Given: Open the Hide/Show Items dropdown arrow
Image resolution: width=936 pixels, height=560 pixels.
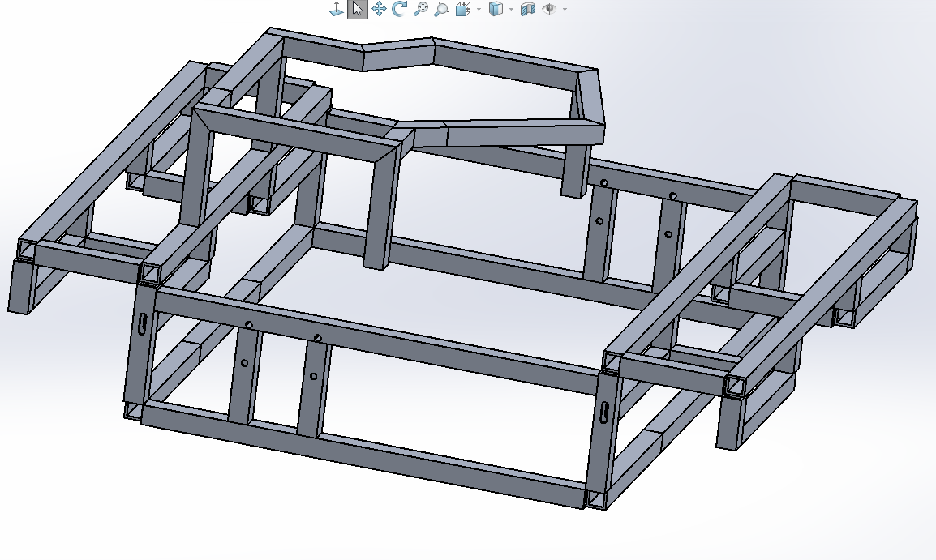Looking at the screenshot, I should 565,10.
